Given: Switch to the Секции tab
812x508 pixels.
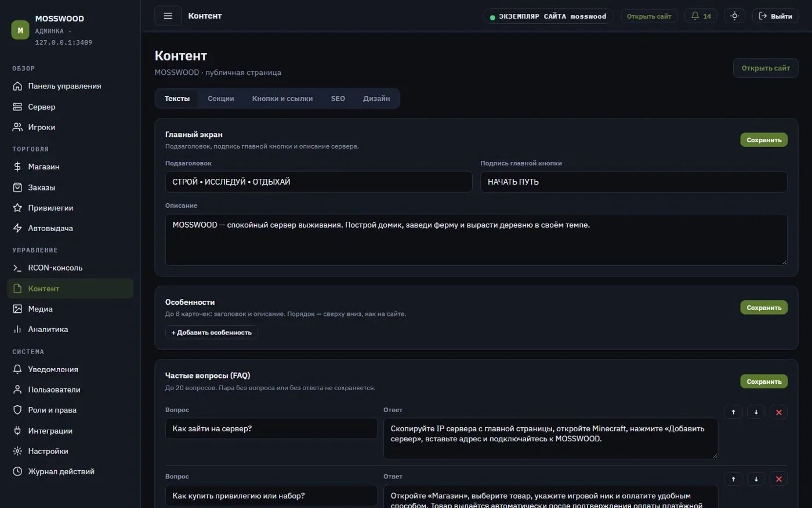Looking at the screenshot, I should pos(221,99).
